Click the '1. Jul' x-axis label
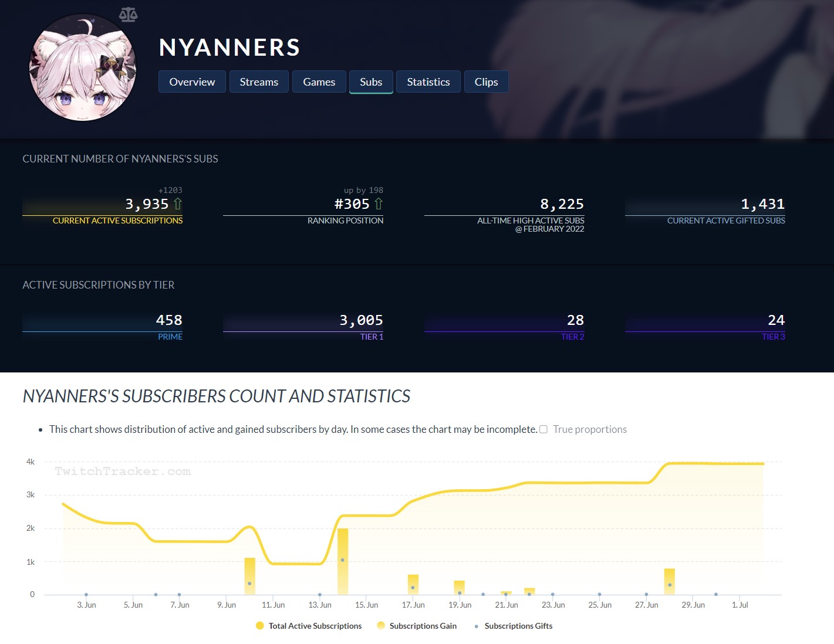Viewport: 834px width, 644px height. coord(740,605)
